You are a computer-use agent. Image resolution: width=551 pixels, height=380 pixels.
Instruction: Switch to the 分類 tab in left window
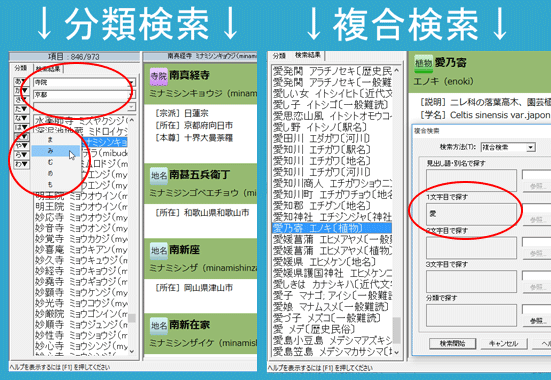tap(21, 68)
